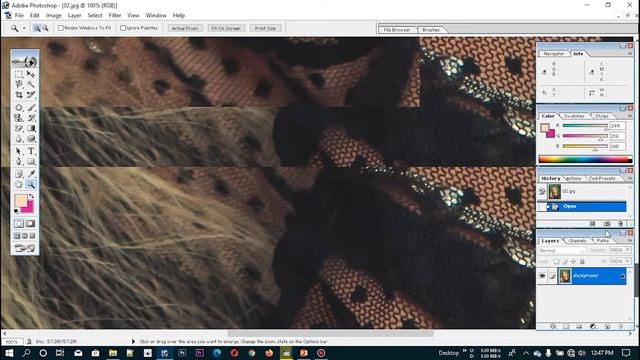This screenshot has width=640, height=360.
Task: Select the Pen tool
Action: click(19, 162)
